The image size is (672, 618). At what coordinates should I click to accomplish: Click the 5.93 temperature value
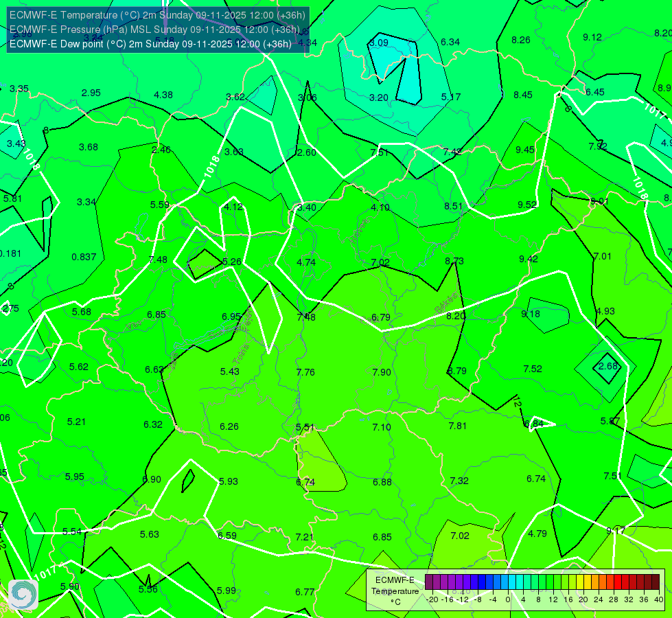pos(229,481)
